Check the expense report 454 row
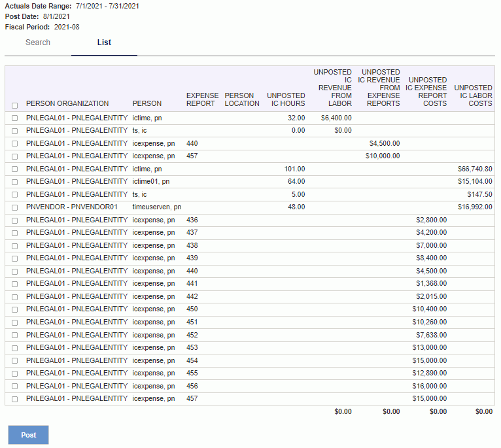The width and height of the screenshot is (501, 448). click(14, 361)
